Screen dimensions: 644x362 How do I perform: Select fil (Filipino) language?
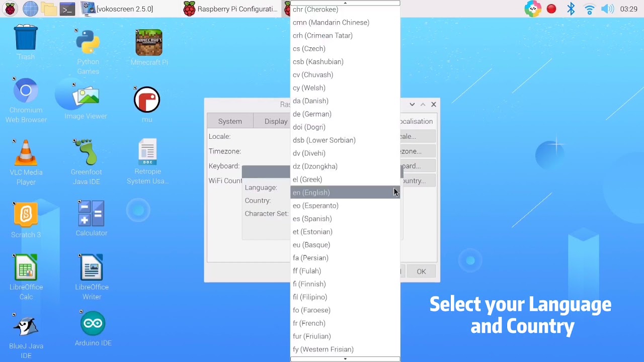click(x=345, y=297)
